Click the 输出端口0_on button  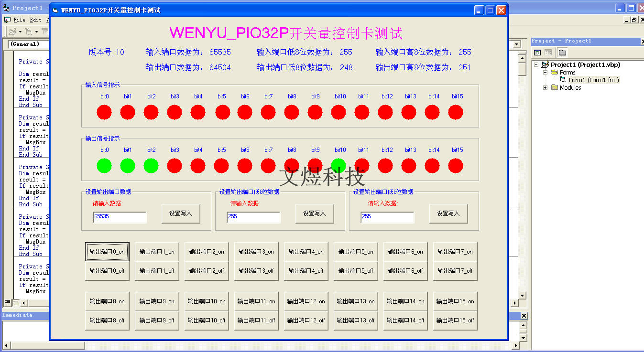coord(107,252)
